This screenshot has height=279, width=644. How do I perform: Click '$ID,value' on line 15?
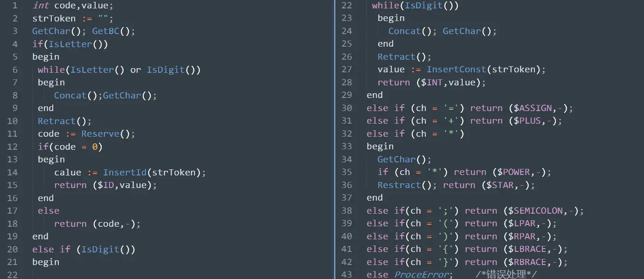[x=122, y=185]
